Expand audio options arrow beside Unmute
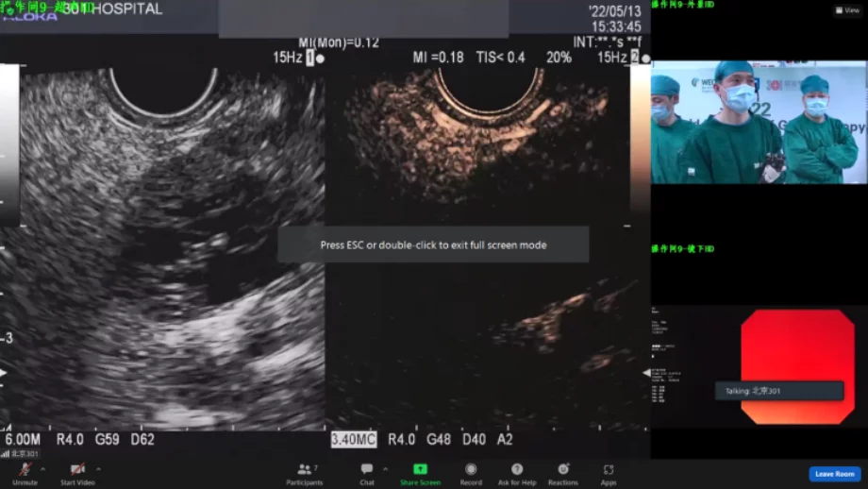Screen dimensions: 868x489 (x=43, y=468)
